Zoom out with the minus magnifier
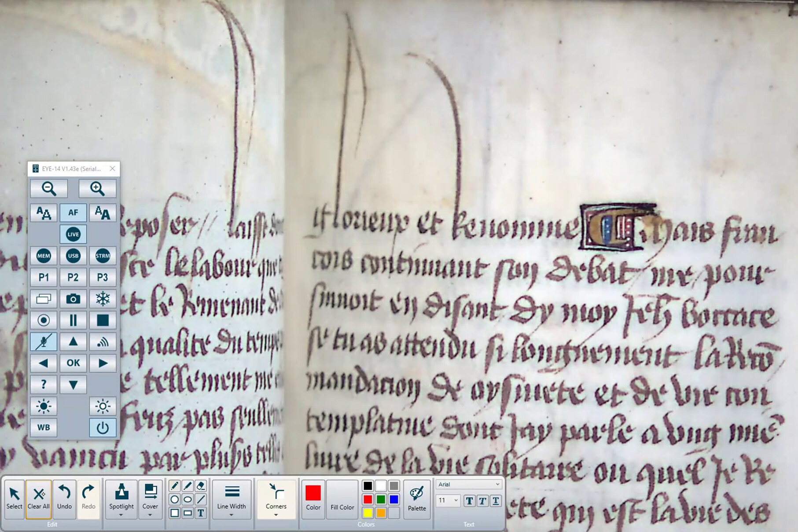 [x=49, y=188]
